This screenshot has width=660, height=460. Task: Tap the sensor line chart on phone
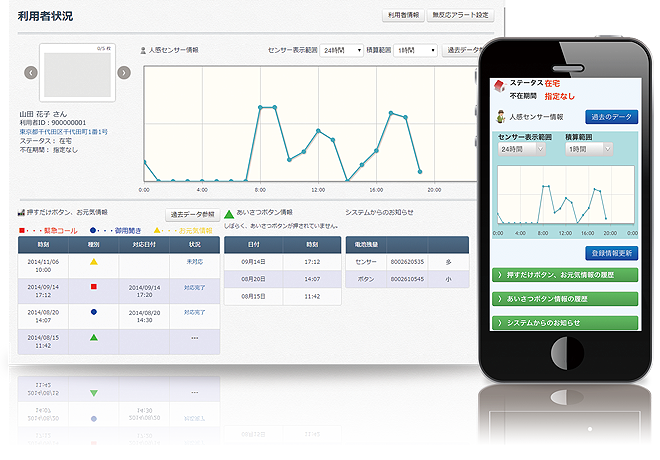tap(566, 194)
